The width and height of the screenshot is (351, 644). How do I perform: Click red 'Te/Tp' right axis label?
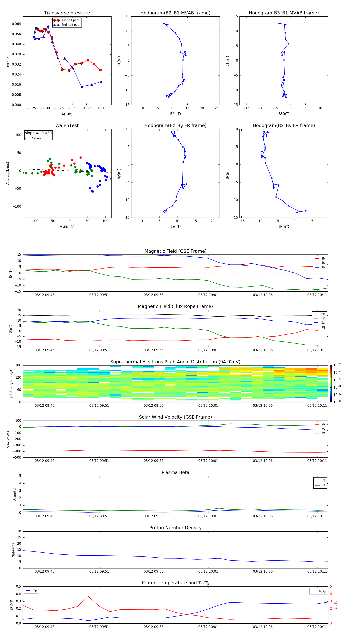pos(336,605)
